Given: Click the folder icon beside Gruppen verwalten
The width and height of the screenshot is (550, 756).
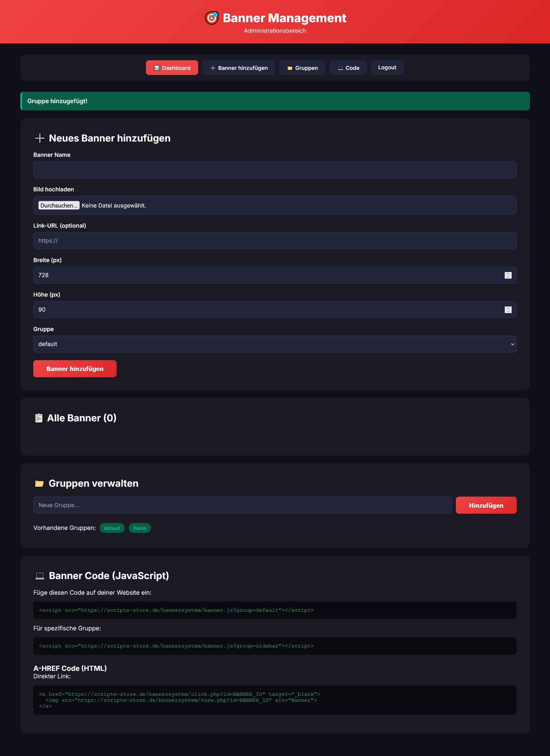Looking at the screenshot, I should pyautogui.click(x=39, y=483).
